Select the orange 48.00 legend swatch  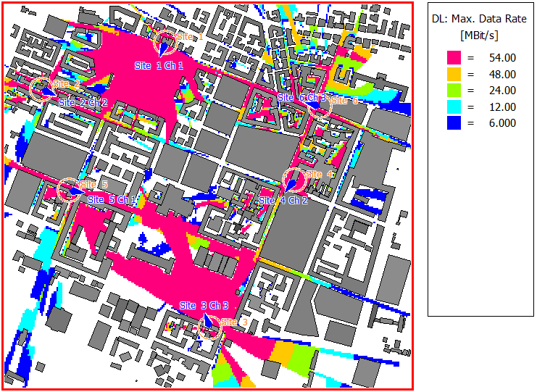pyautogui.click(x=454, y=74)
